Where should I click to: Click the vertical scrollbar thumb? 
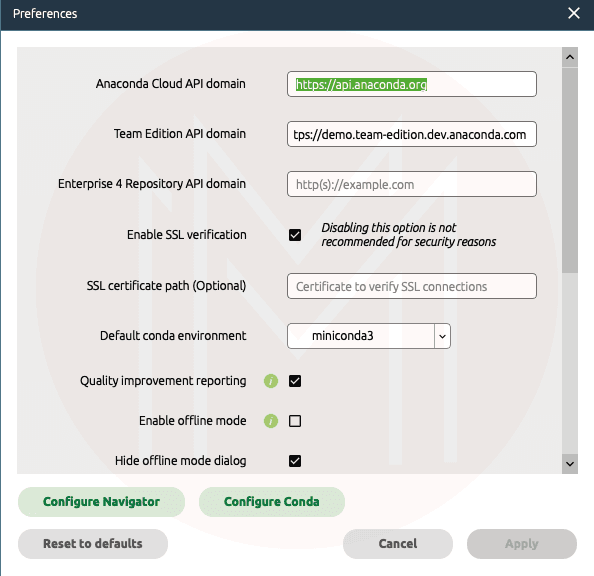tap(570, 171)
